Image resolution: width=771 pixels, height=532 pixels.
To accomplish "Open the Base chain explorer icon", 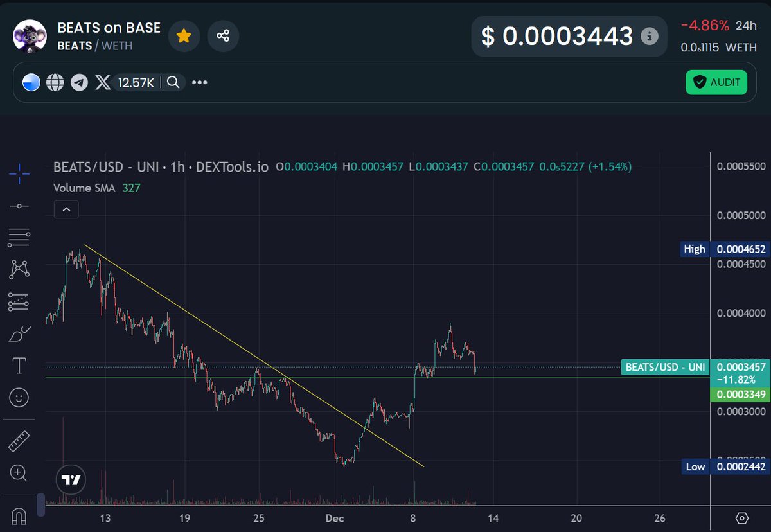I will [31, 82].
